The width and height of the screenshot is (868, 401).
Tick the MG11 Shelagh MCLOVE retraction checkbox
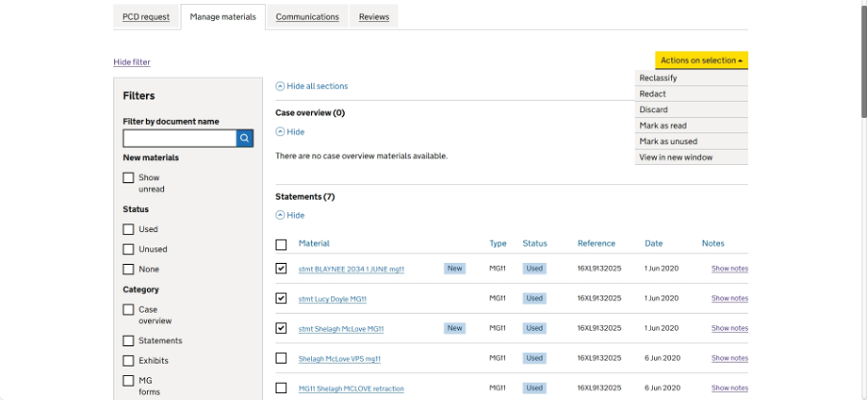pyautogui.click(x=281, y=388)
